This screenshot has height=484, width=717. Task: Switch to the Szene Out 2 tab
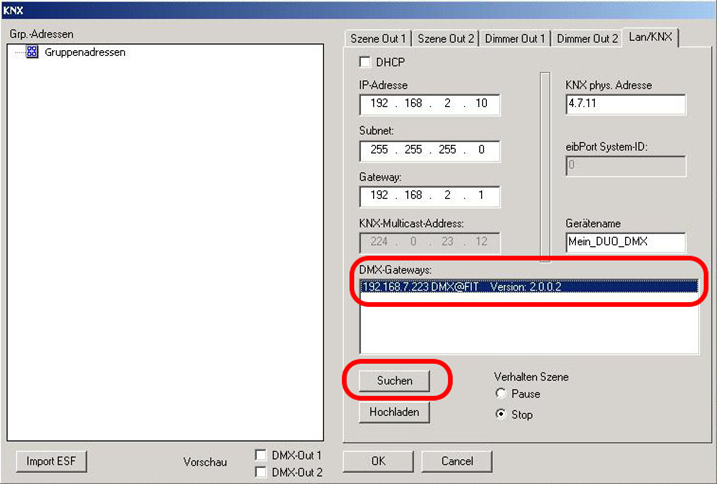[445, 38]
